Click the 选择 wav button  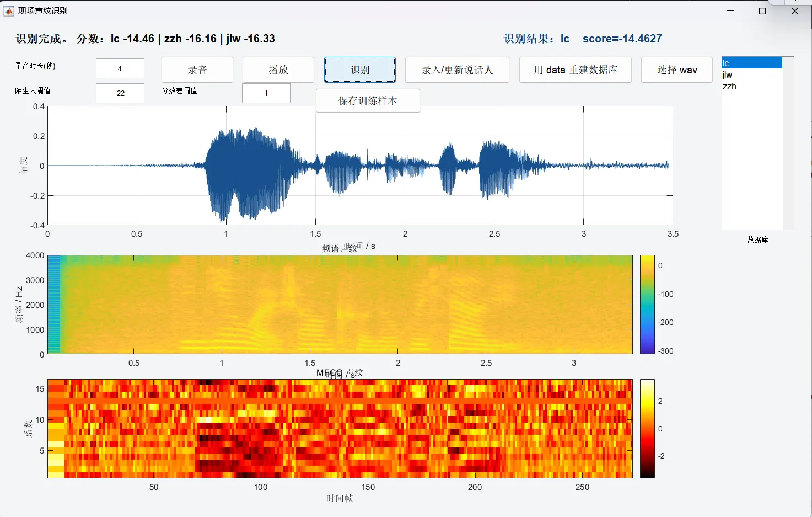(x=677, y=70)
